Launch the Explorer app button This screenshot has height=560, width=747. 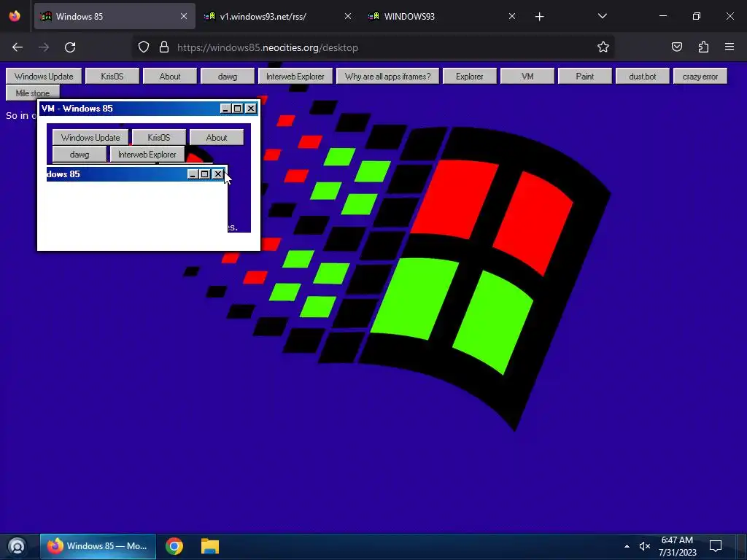tap(469, 76)
